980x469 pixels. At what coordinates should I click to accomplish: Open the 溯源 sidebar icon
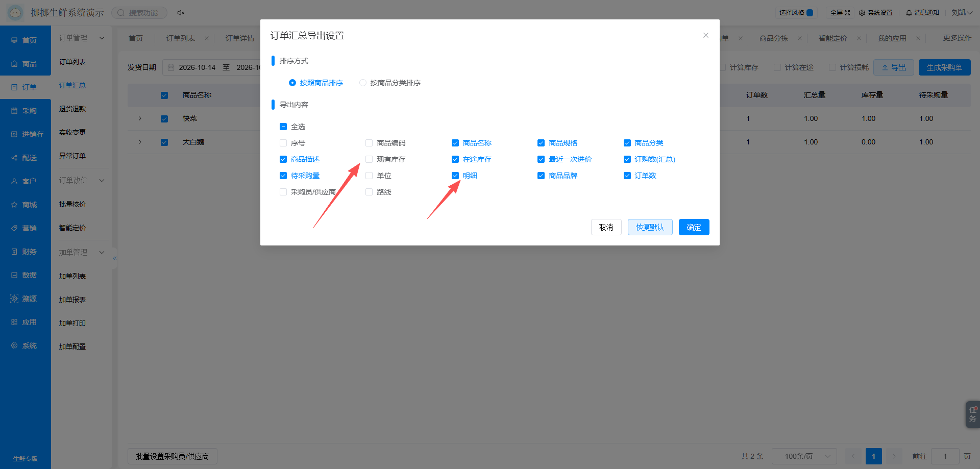click(14, 299)
